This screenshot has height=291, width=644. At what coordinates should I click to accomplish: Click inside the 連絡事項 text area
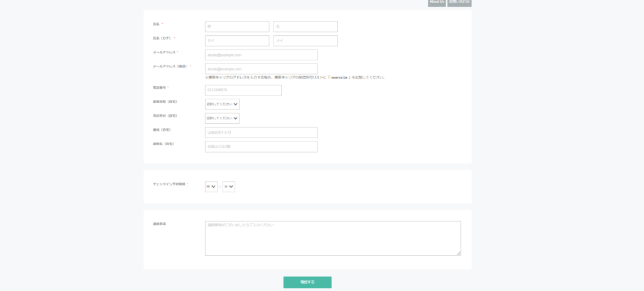(x=332, y=238)
